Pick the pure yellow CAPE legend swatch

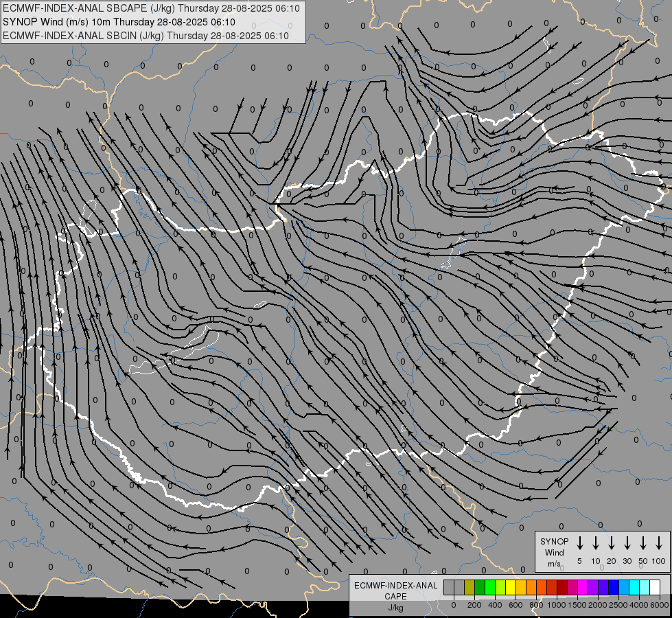pyautogui.click(x=511, y=587)
